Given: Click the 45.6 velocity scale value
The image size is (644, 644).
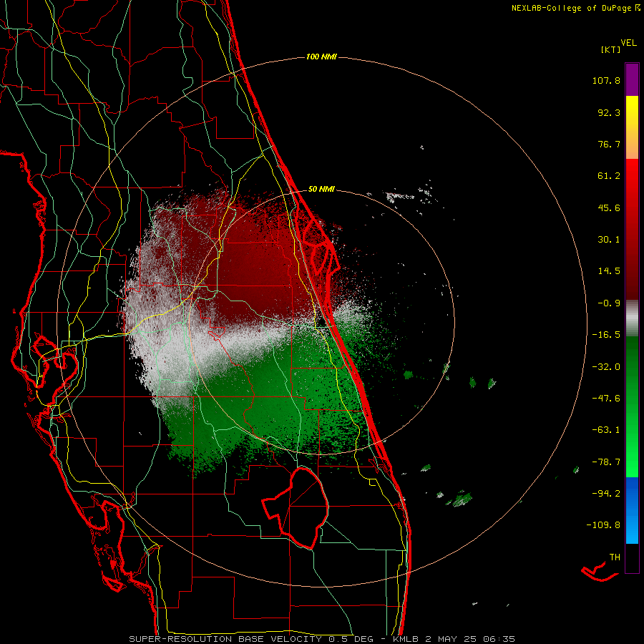Looking at the screenshot, I should click(x=609, y=208).
